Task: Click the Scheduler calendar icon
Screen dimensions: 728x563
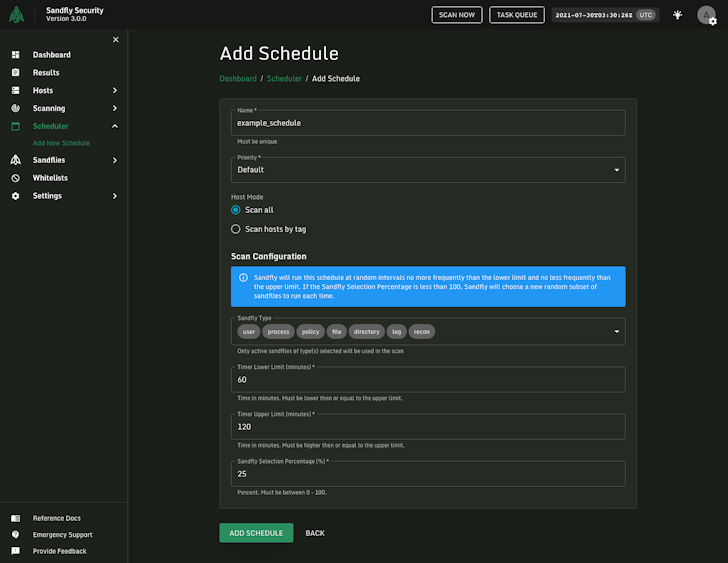Action: point(15,126)
